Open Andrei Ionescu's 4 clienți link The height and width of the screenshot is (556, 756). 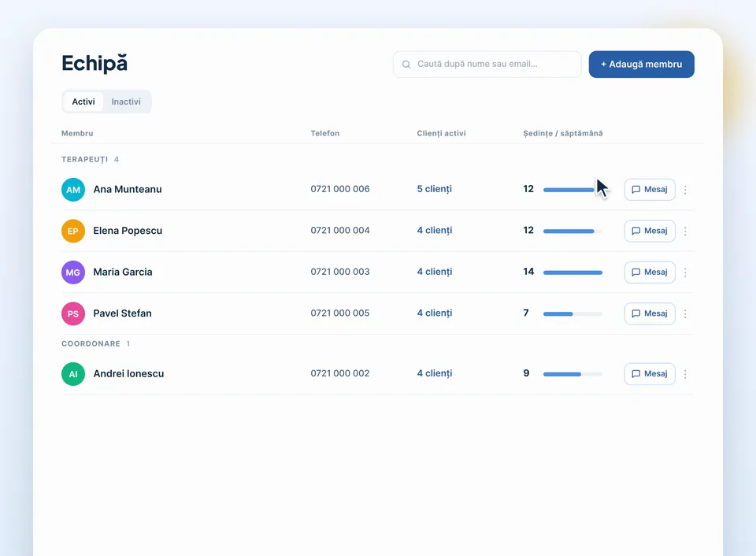(435, 374)
